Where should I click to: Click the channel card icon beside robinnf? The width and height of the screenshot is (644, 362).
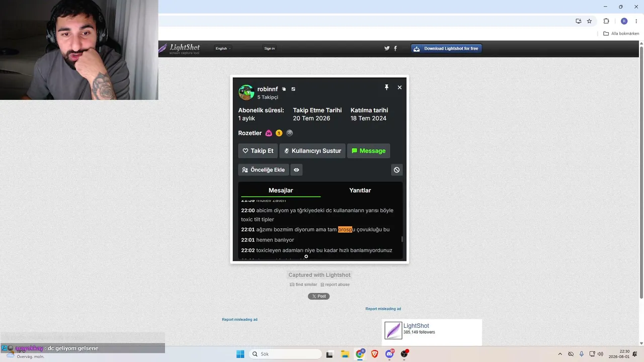click(293, 89)
